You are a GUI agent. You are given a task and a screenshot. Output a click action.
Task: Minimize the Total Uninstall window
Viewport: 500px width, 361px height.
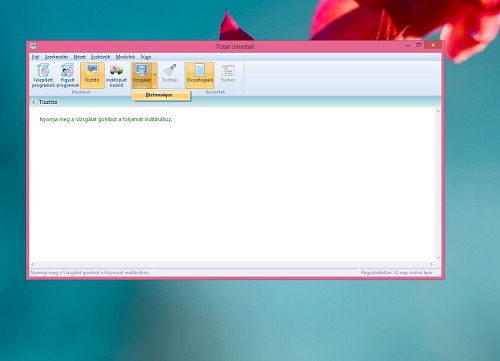coord(408,45)
